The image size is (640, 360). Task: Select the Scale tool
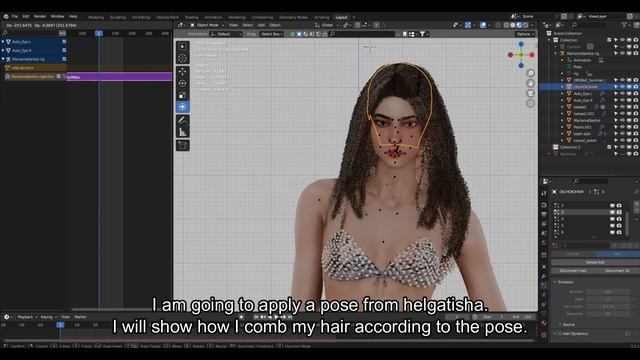coord(182,96)
